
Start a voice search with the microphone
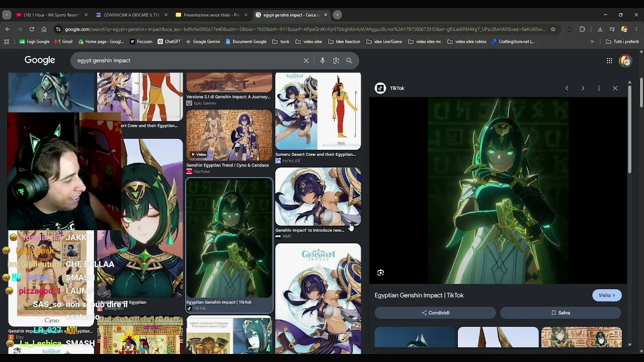[x=323, y=60]
